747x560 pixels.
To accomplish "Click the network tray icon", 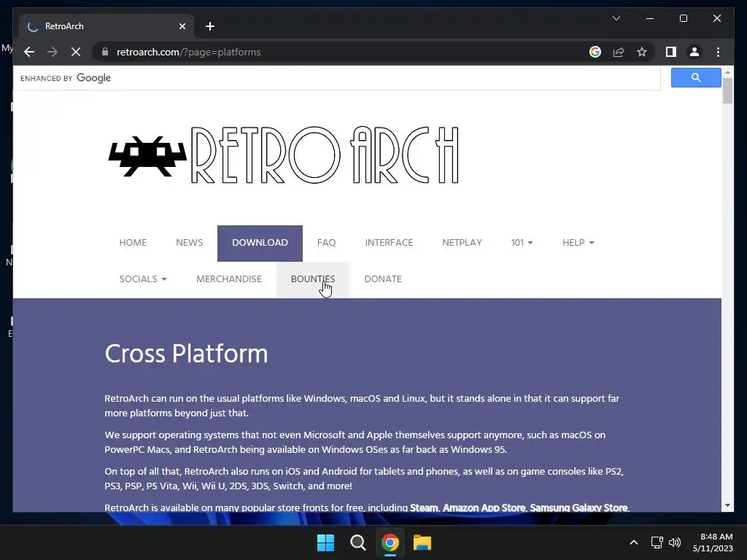I will point(657,542).
